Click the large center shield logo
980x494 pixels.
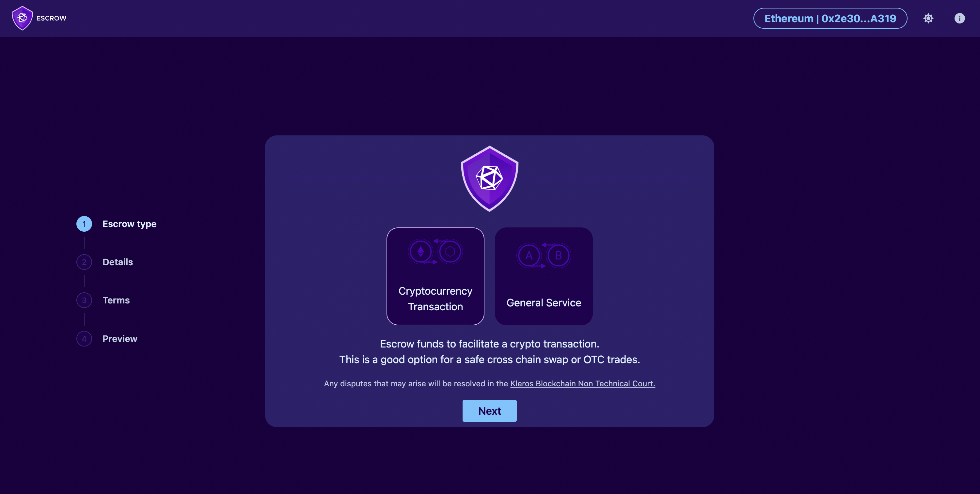(x=489, y=178)
